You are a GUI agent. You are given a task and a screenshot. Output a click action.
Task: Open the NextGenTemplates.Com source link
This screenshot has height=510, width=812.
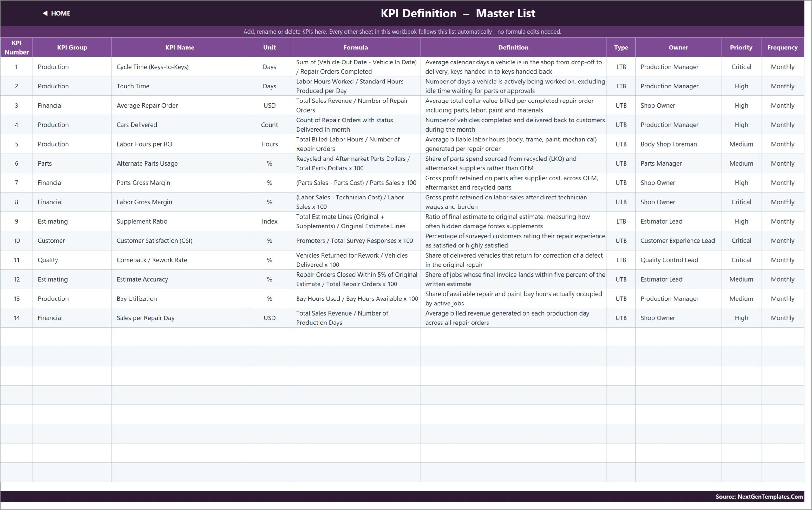click(759, 496)
